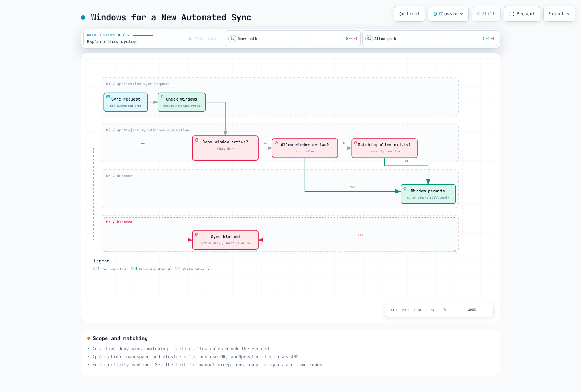Switch to the PATH view mode
Screen dimensions: 581x392
pos(393,310)
